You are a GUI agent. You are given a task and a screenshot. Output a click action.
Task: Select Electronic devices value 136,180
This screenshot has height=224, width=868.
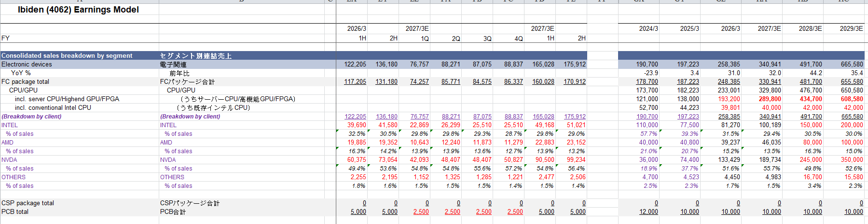coord(386,65)
